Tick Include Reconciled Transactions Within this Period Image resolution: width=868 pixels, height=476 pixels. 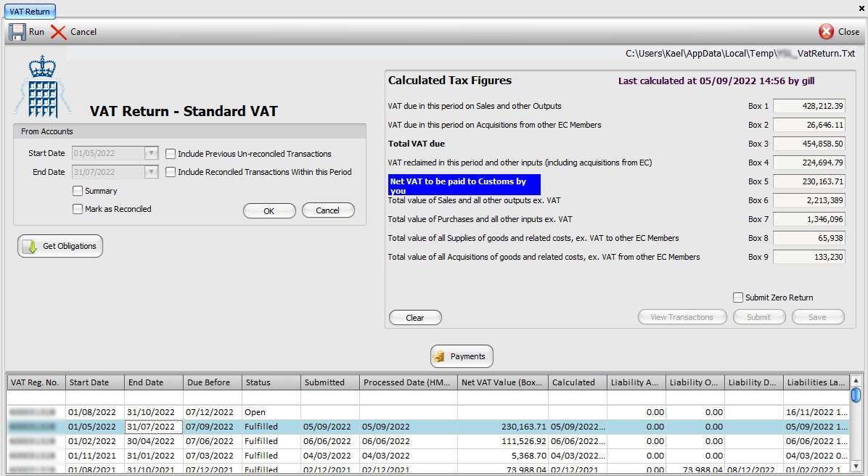point(171,172)
